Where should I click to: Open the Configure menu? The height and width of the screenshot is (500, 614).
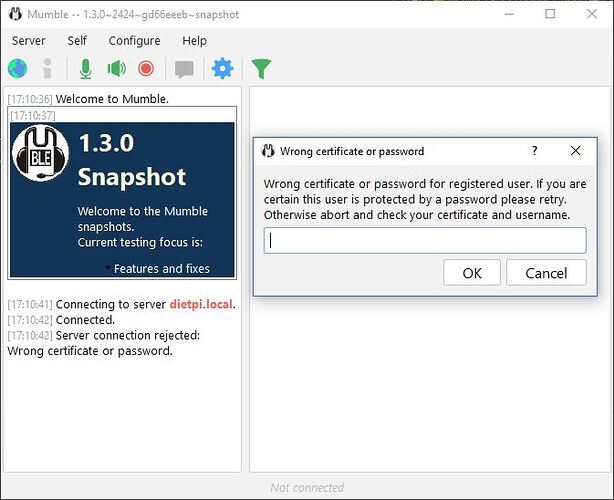pos(134,40)
